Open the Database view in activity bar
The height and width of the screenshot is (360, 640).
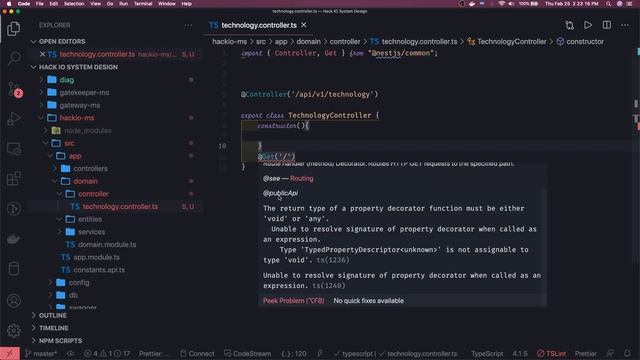[x=13, y=269]
